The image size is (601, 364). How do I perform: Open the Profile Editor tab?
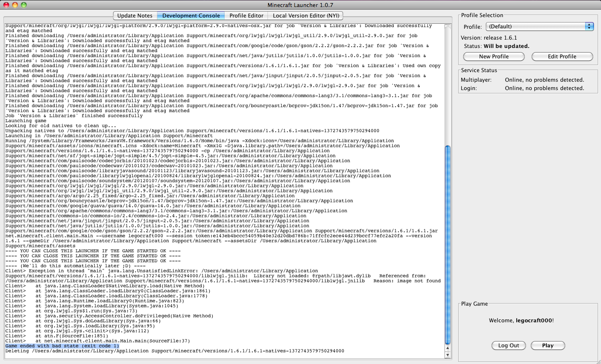[x=246, y=16]
